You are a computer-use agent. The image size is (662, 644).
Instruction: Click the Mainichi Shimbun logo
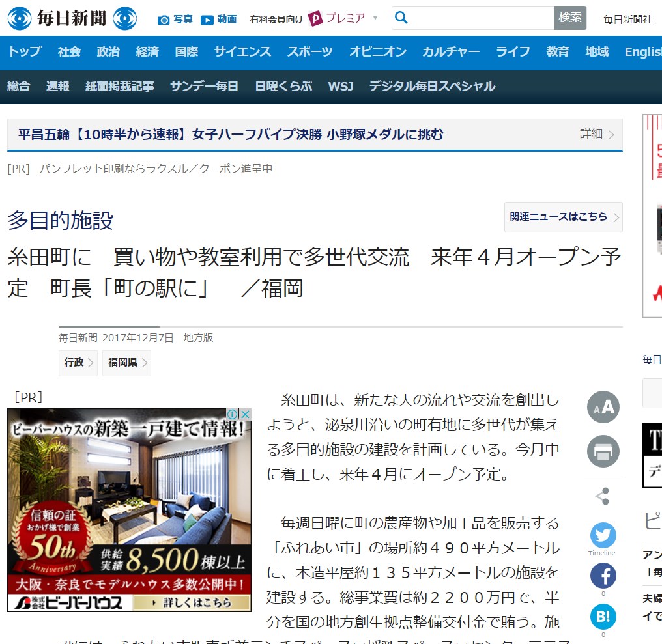coord(72,18)
